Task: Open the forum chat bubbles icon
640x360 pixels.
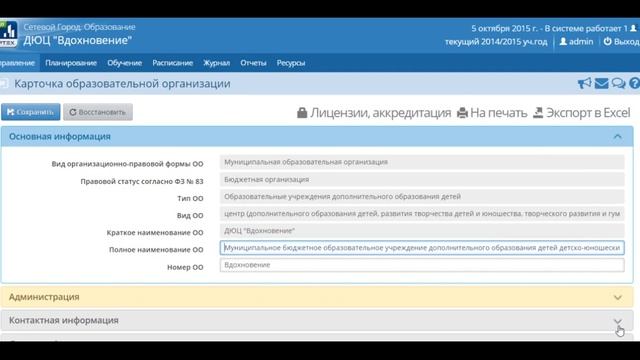Action: (x=618, y=83)
